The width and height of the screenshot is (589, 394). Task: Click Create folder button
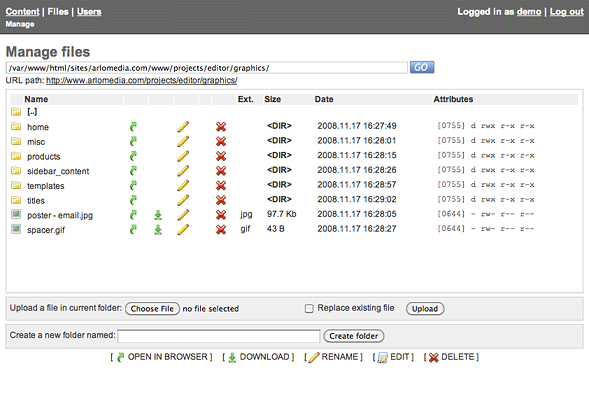coord(353,336)
